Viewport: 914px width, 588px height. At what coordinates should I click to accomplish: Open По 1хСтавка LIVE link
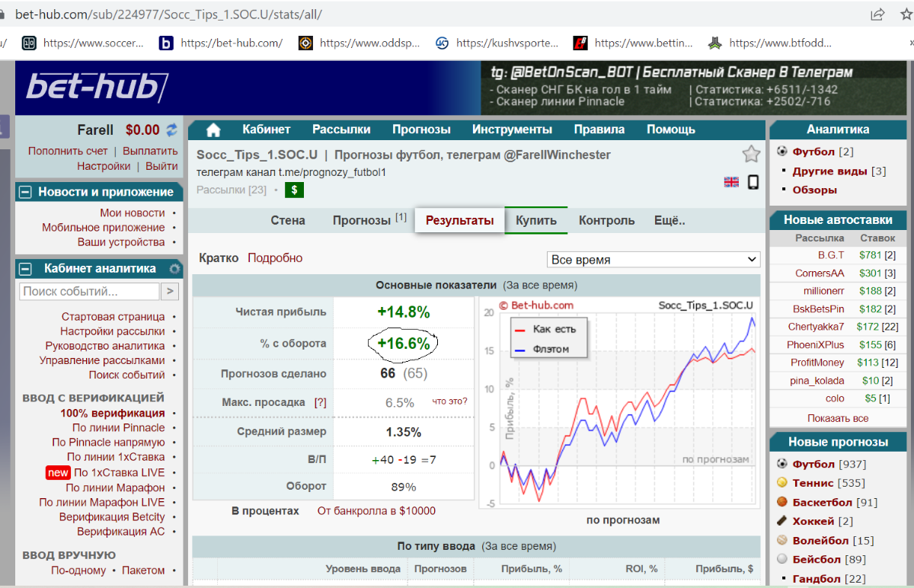(x=119, y=472)
